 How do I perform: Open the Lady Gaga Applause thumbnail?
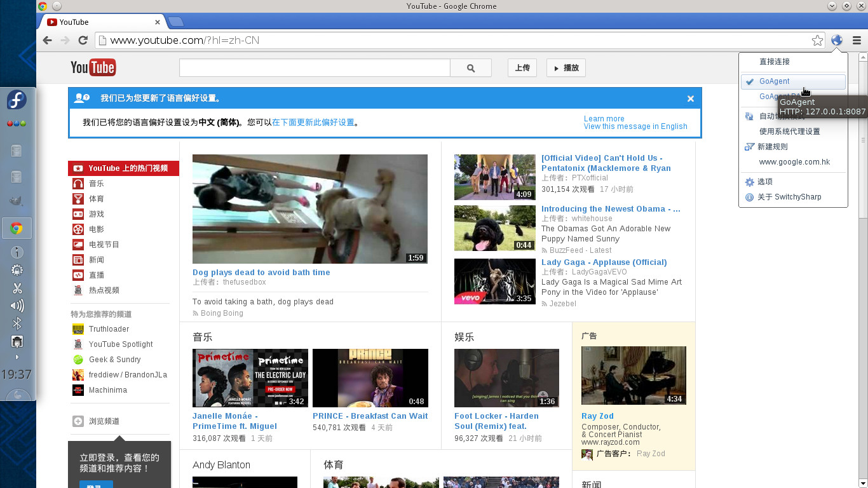(495, 281)
